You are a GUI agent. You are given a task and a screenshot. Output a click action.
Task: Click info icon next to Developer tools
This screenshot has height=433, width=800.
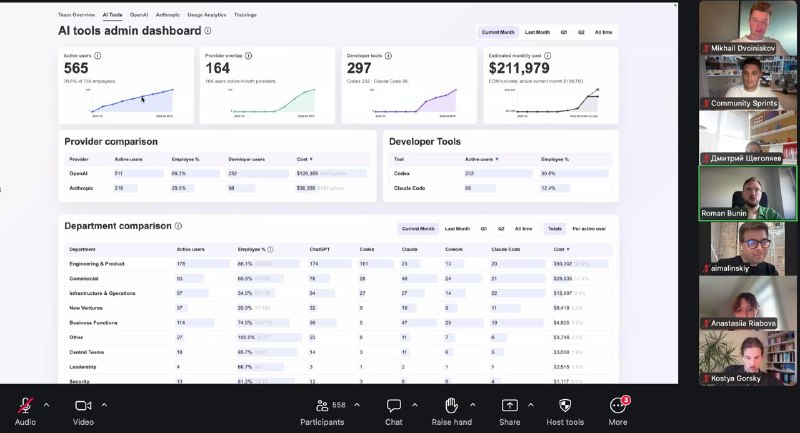(388, 56)
